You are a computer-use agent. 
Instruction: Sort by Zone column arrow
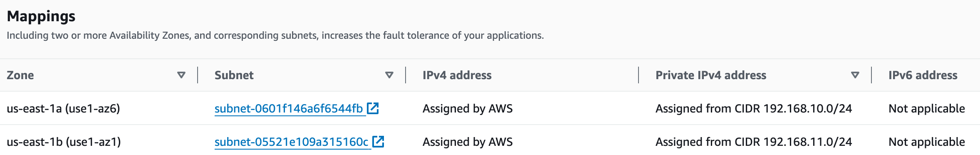[x=181, y=75]
